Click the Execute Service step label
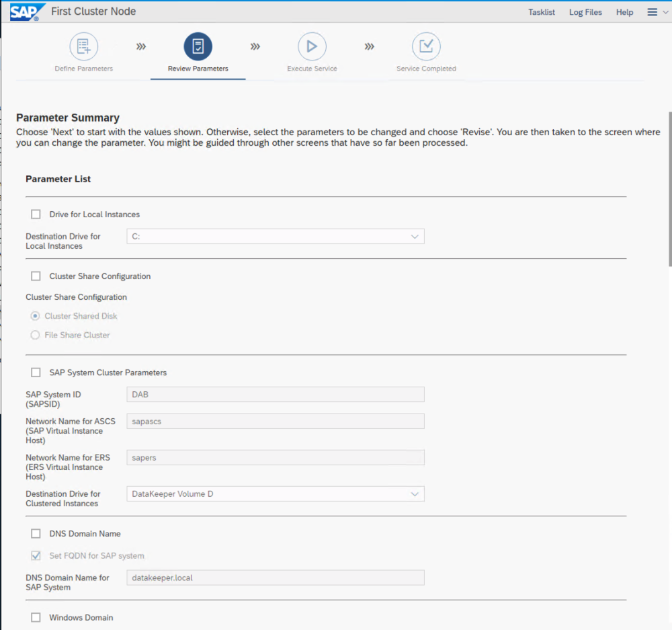The width and height of the screenshot is (672, 630). click(x=312, y=69)
